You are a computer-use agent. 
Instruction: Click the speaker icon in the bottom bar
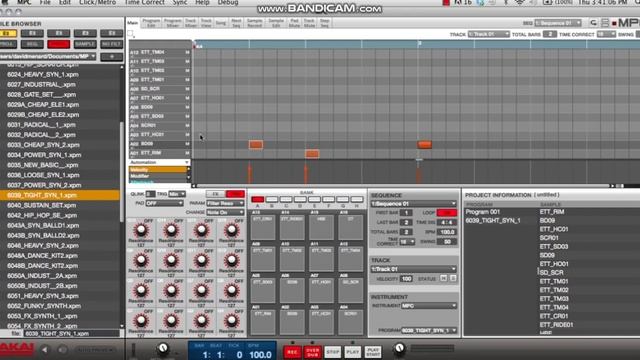62,349
